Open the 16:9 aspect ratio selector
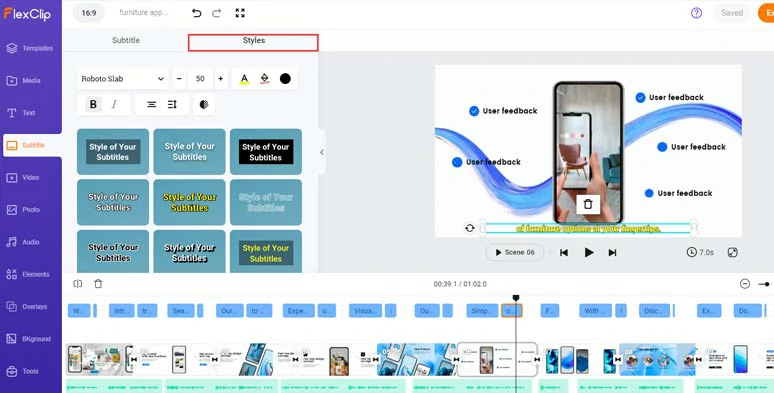774x393 pixels. click(89, 13)
